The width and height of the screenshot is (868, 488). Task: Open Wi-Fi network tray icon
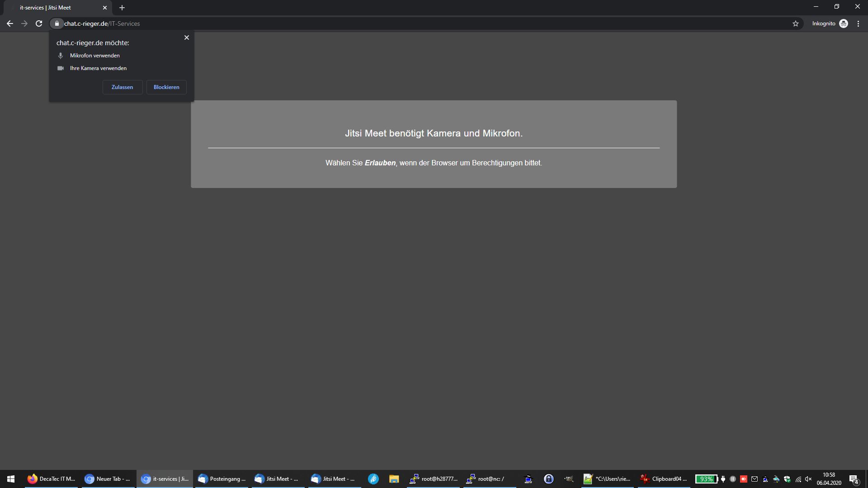tap(798, 479)
